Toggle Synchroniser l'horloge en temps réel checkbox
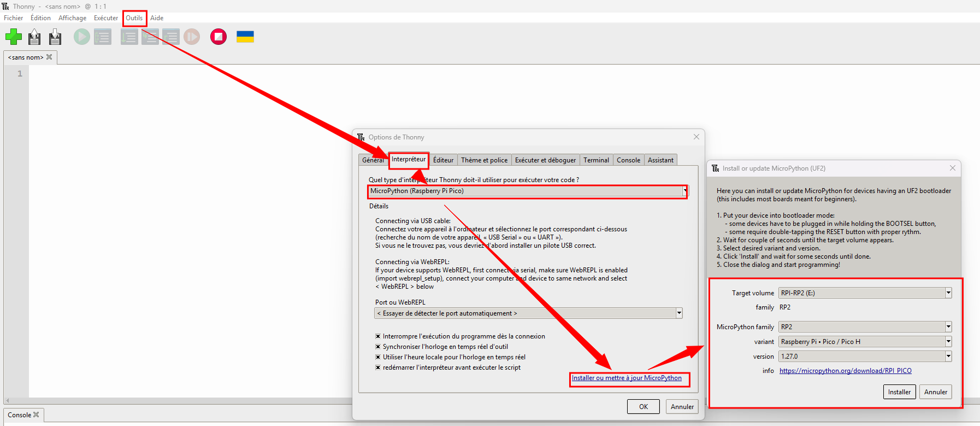 tap(378, 347)
